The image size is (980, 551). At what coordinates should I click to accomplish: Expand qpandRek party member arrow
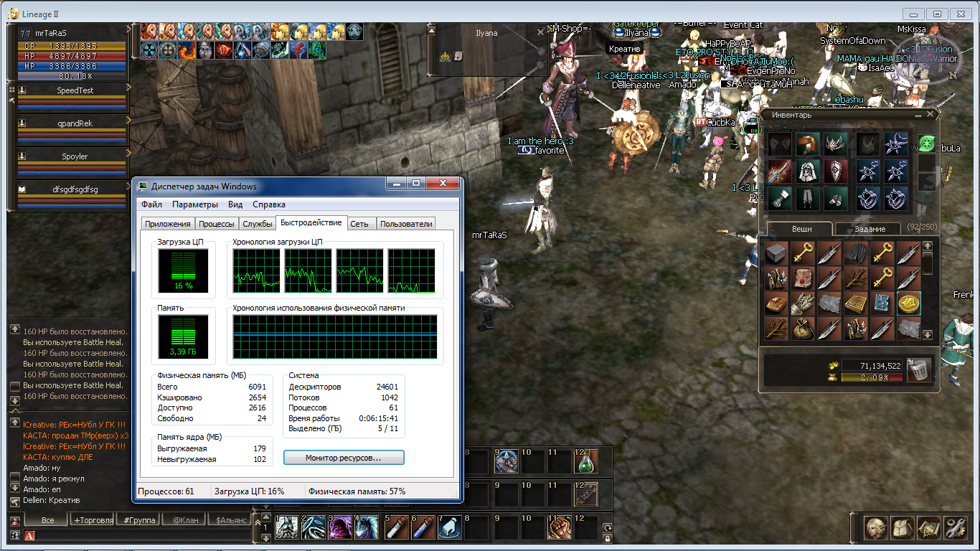pyautogui.click(x=129, y=120)
